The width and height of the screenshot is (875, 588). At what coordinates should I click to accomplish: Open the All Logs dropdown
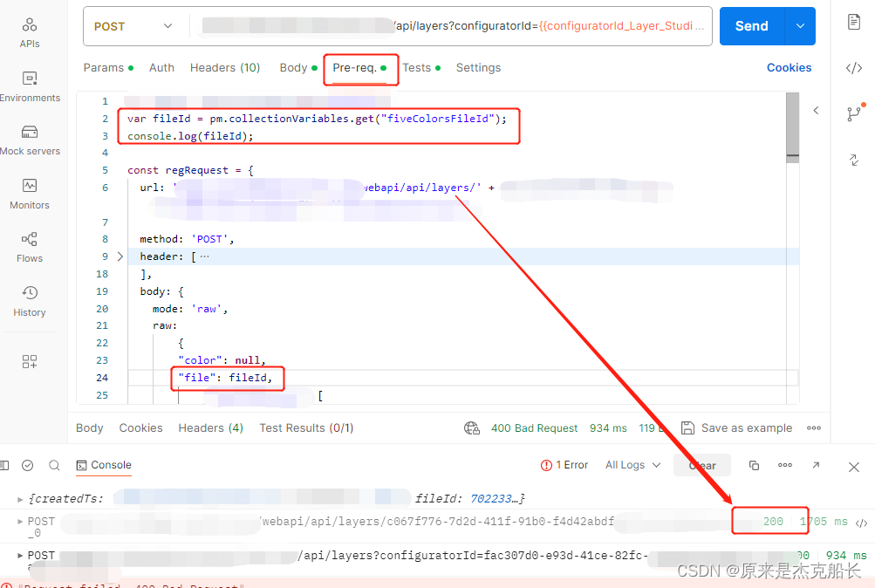[631, 465]
